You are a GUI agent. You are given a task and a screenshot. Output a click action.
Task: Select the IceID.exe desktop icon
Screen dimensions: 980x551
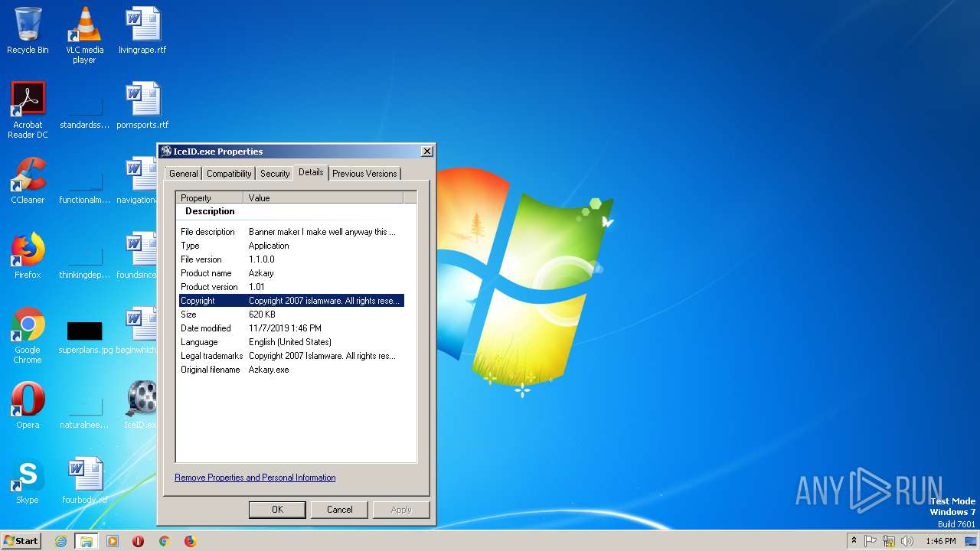pos(141,406)
